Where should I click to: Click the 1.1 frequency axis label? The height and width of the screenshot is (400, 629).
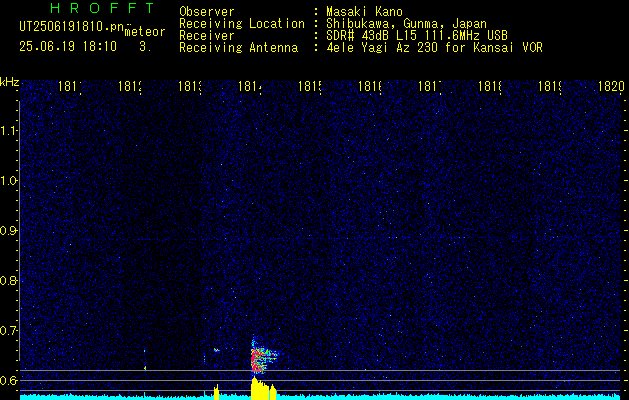pos(9,131)
